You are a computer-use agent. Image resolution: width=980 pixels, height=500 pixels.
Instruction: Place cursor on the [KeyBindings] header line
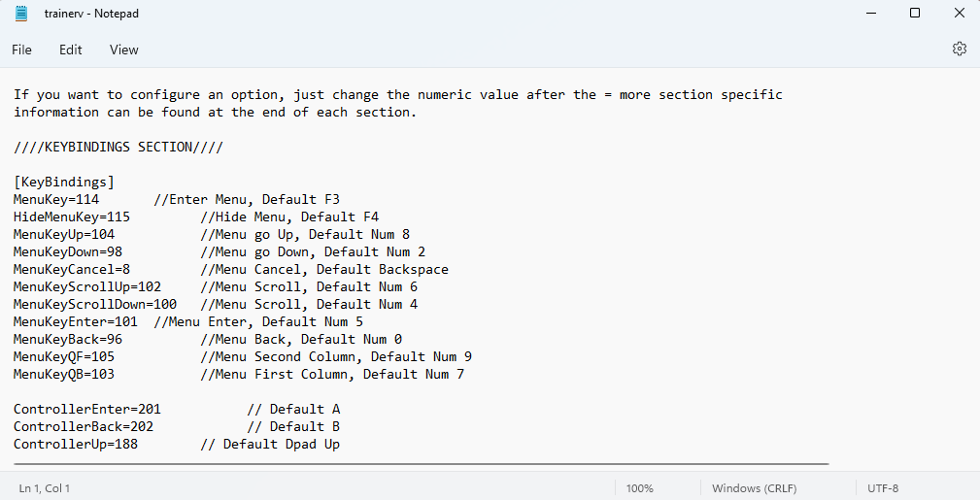64,182
